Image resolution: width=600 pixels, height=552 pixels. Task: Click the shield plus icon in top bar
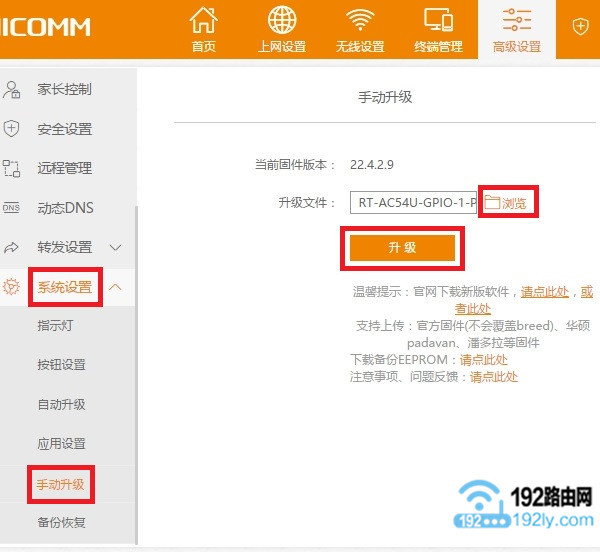tap(581, 27)
